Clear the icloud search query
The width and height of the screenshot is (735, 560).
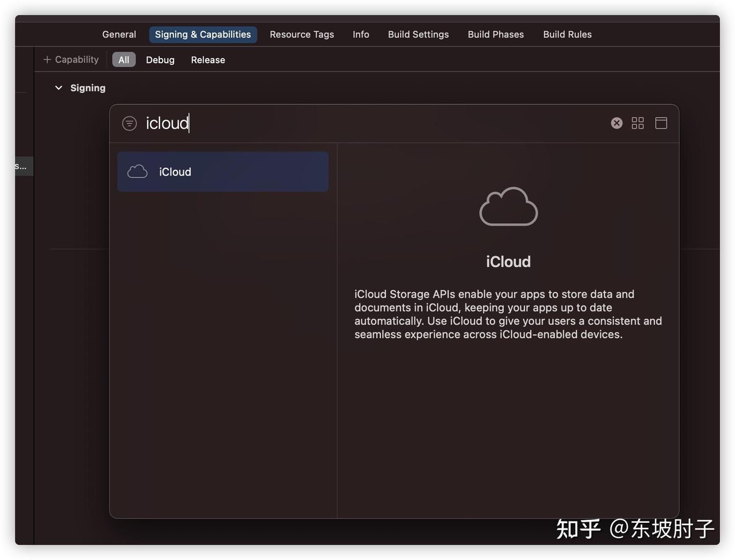pyautogui.click(x=617, y=123)
